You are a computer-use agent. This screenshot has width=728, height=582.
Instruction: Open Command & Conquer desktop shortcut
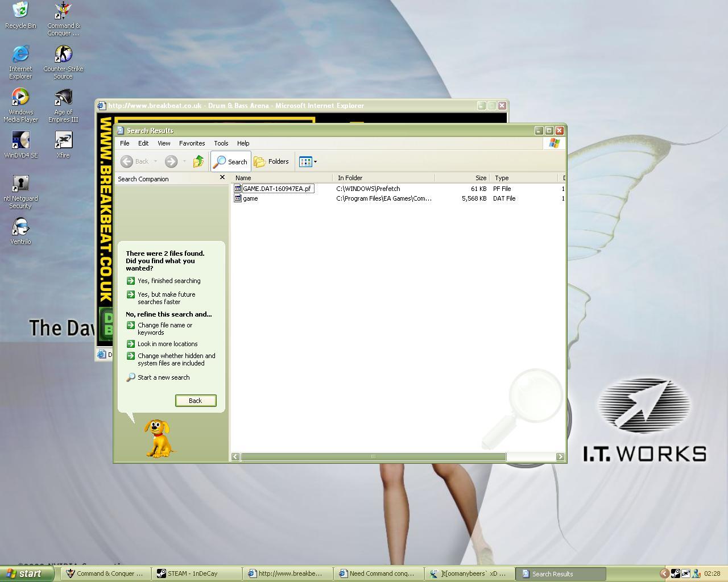pyautogui.click(x=63, y=19)
